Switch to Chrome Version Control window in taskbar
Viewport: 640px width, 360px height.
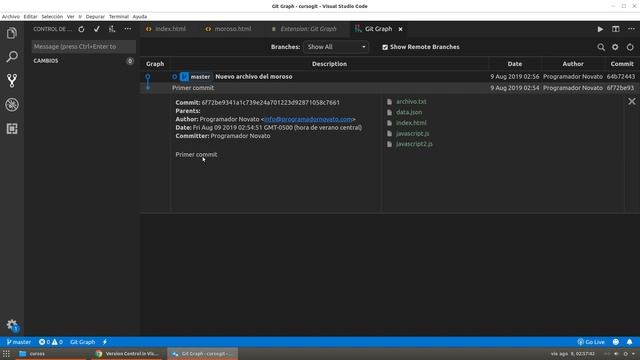(x=127, y=354)
